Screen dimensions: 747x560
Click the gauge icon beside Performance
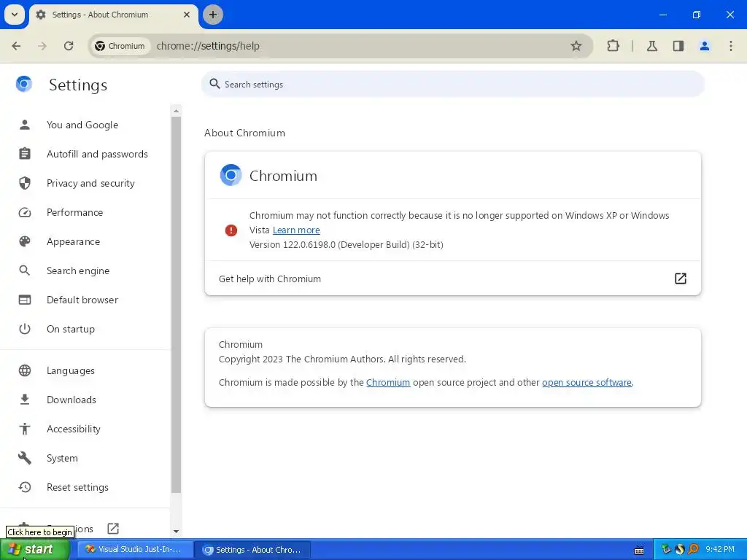[25, 212]
